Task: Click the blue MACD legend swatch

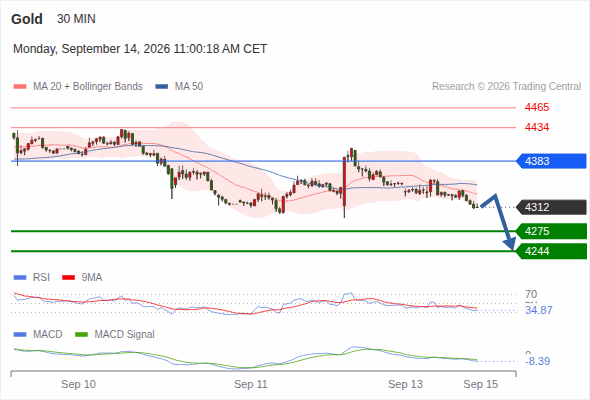Action: [x=20, y=335]
